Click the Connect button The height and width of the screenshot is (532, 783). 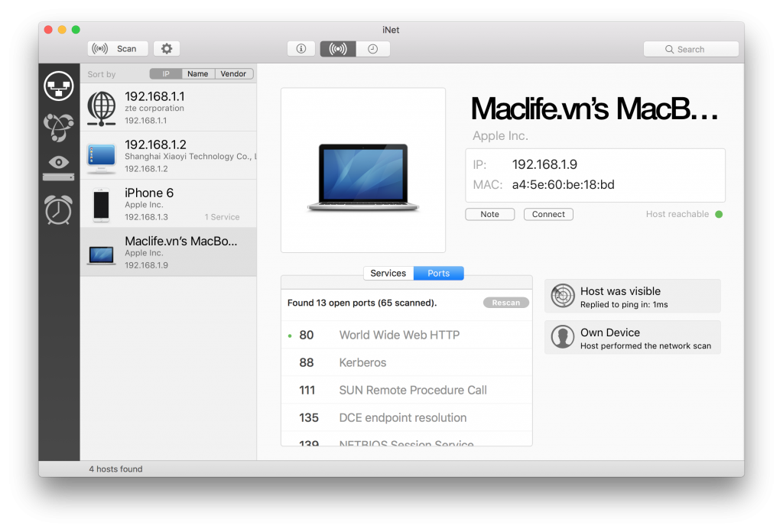pyautogui.click(x=548, y=214)
